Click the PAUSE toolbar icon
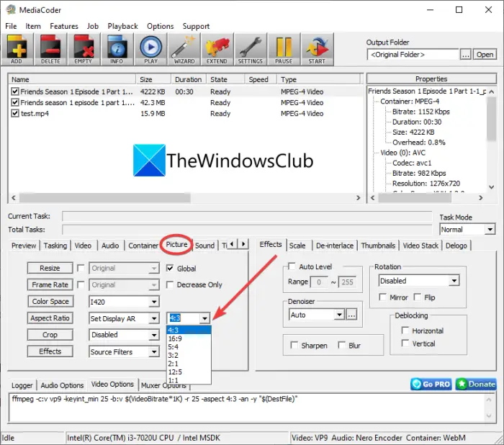The image size is (504, 445). [284, 50]
